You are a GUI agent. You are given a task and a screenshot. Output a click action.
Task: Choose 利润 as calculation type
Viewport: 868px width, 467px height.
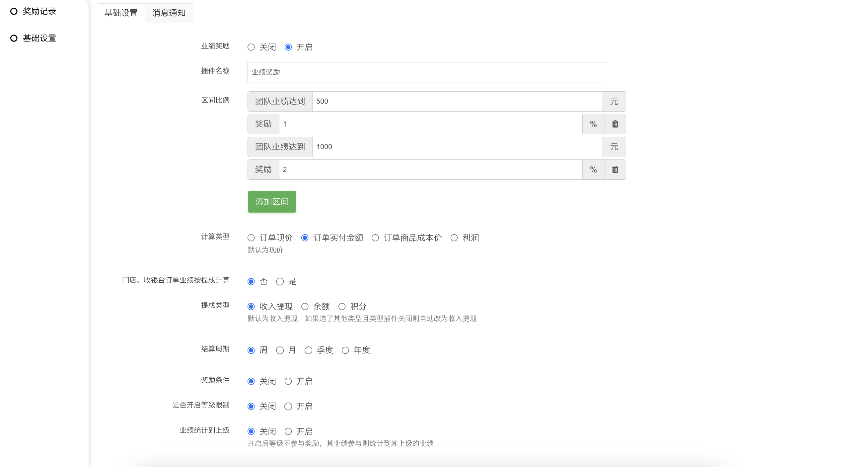pyautogui.click(x=454, y=238)
